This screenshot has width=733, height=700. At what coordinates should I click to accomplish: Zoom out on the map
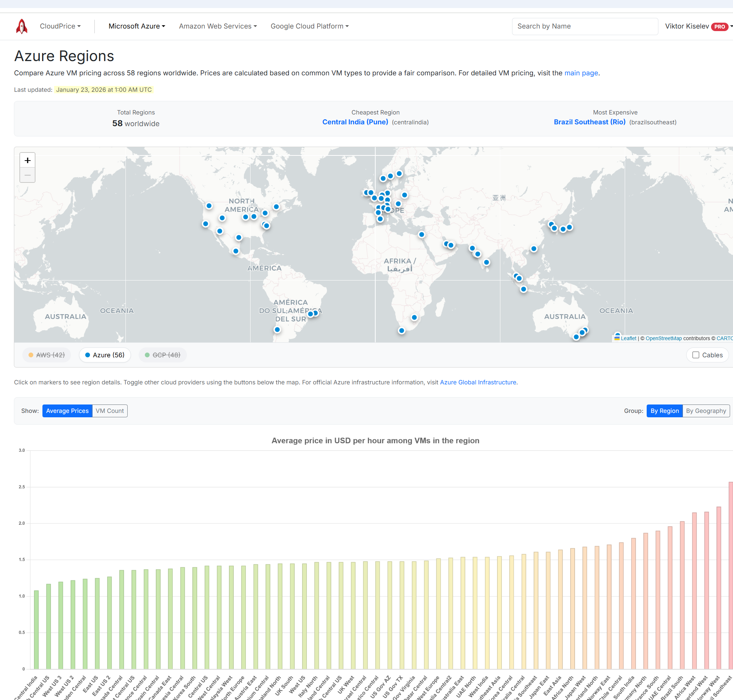pos(27,175)
